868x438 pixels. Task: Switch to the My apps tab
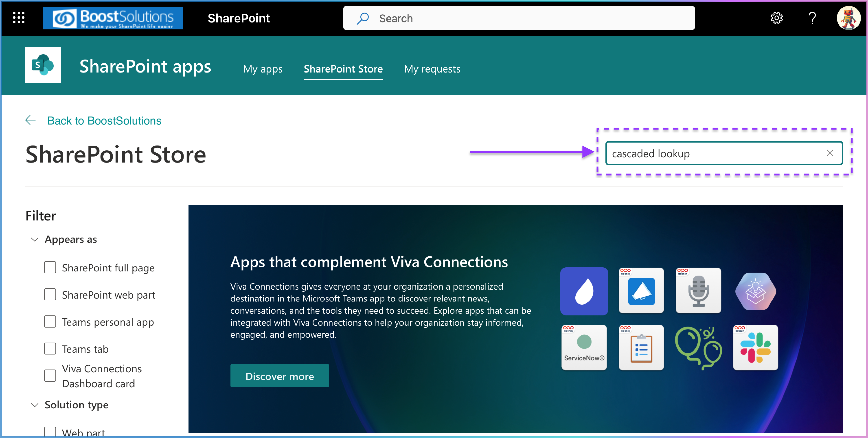[263, 69]
